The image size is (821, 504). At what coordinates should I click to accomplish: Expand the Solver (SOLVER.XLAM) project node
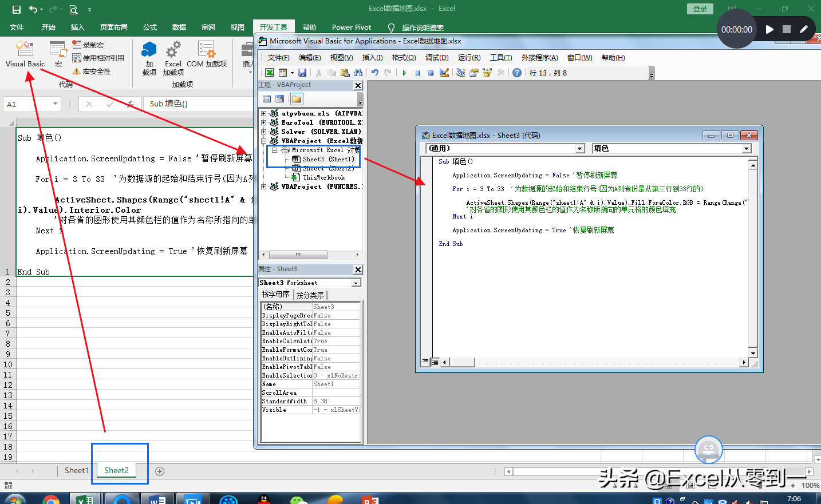(x=264, y=132)
